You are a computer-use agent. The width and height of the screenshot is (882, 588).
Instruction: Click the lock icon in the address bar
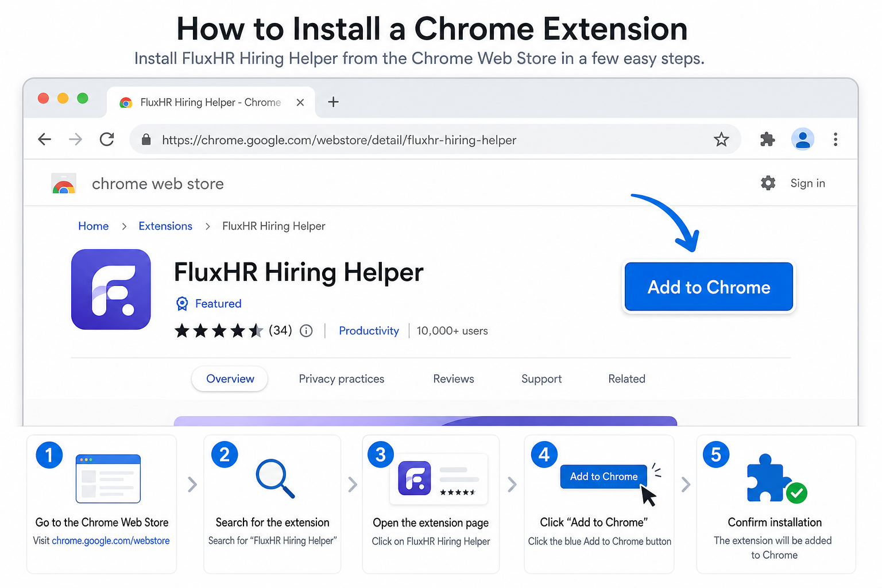pos(146,140)
